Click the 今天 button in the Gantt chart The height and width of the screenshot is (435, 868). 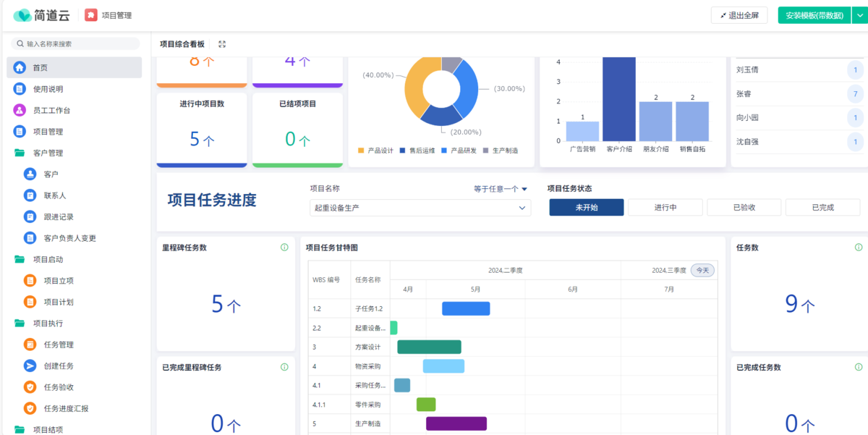pyautogui.click(x=702, y=270)
